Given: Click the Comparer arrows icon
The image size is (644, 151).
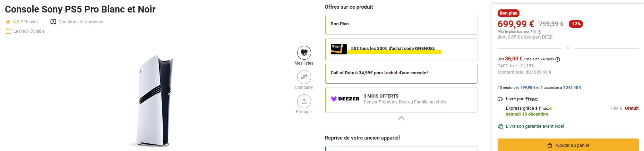Looking at the screenshot, I should point(304,77).
